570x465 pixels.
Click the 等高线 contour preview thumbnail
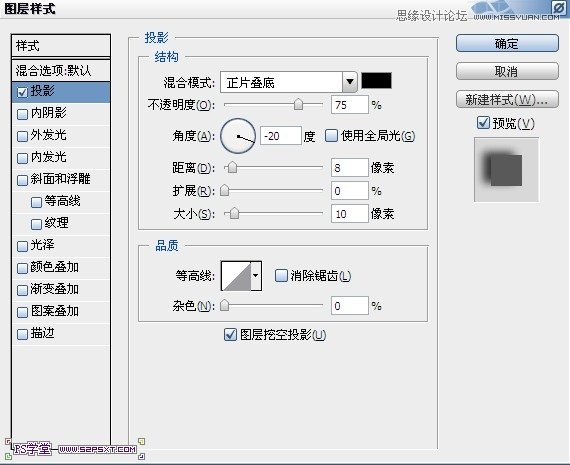(236, 276)
